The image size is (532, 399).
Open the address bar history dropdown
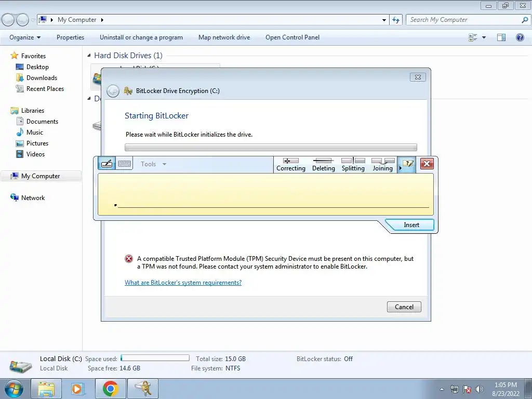[384, 20]
